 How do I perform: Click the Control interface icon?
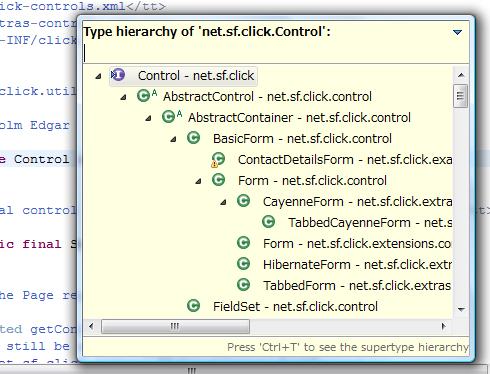coord(118,75)
